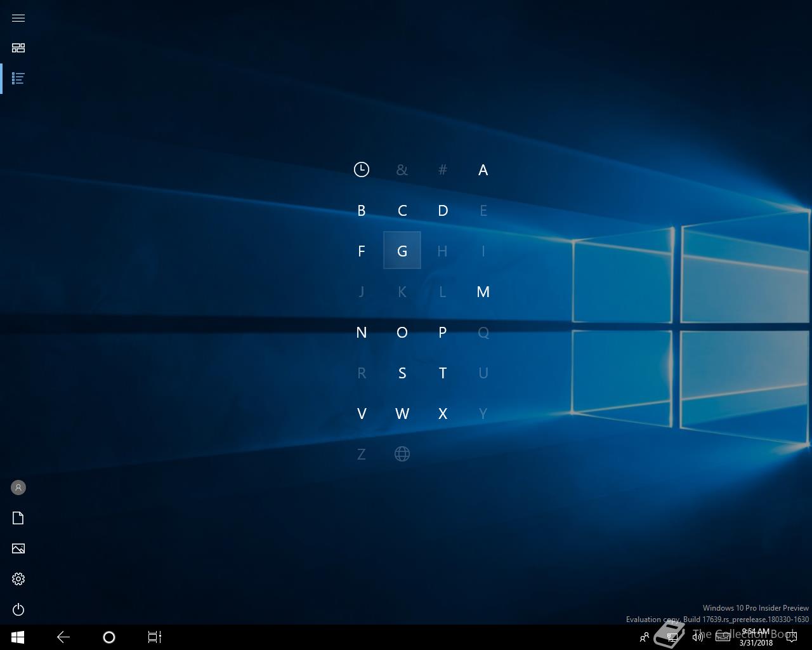Image resolution: width=812 pixels, height=650 pixels.
Task: Switch to Pinned tiles view
Action: point(18,48)
